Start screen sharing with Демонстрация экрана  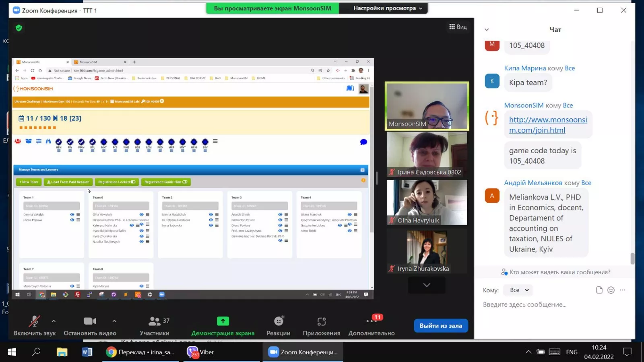[223, 325]
